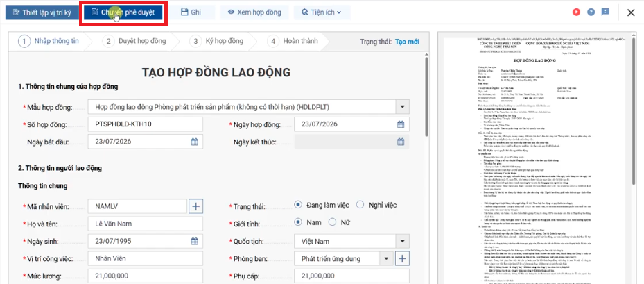The height and width of the screenshot is (284, 644).
Task: Click the Vị trí công việc field
Action: (x=146, y=258)
